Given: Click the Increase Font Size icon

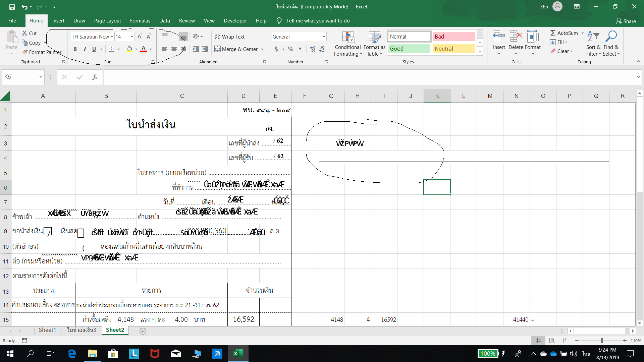Looking at the screenshot, I should [140, 37].
